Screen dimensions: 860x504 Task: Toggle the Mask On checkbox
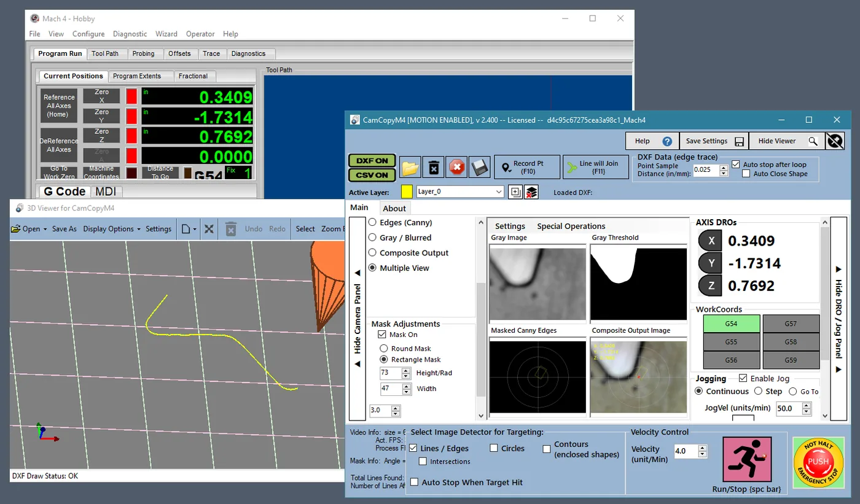382,335
